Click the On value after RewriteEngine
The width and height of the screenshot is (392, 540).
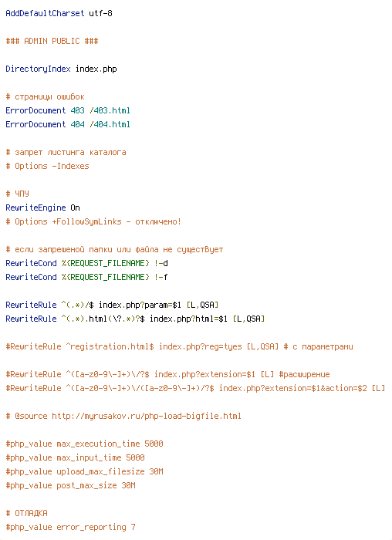coord(75,208)
